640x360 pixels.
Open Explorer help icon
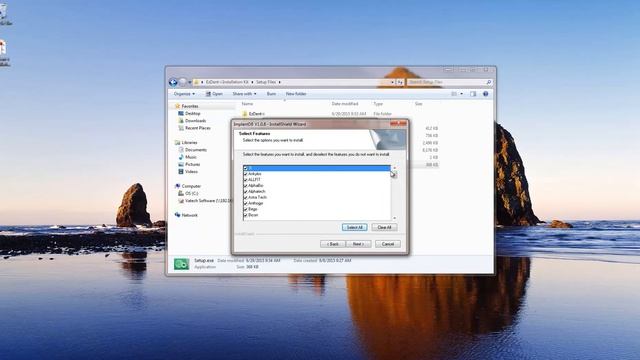click(486, 94)
